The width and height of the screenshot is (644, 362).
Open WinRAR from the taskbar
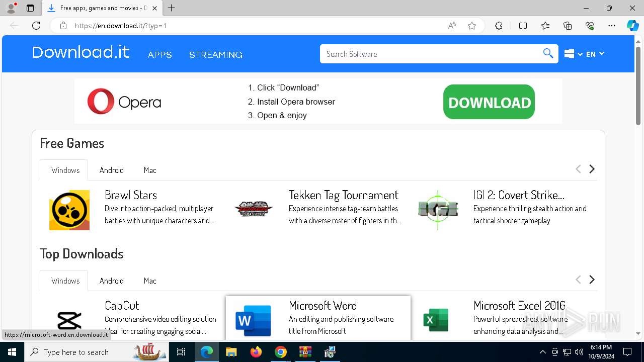305,352
